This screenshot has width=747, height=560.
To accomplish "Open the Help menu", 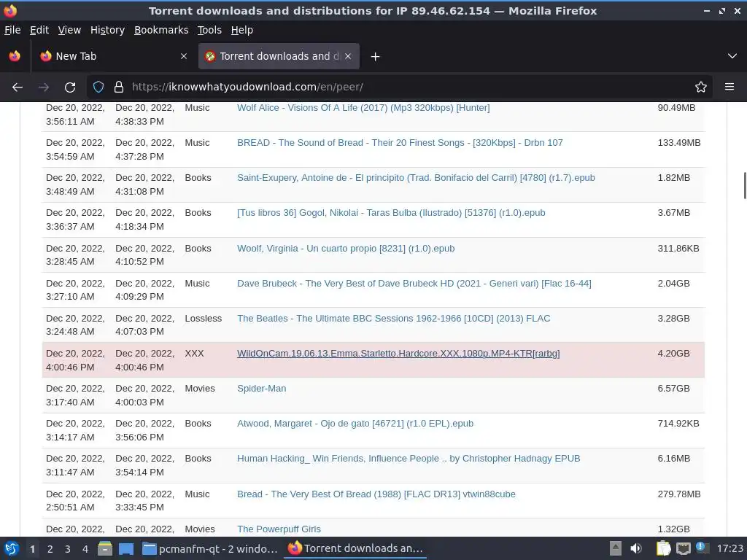I will coord(242,30).
